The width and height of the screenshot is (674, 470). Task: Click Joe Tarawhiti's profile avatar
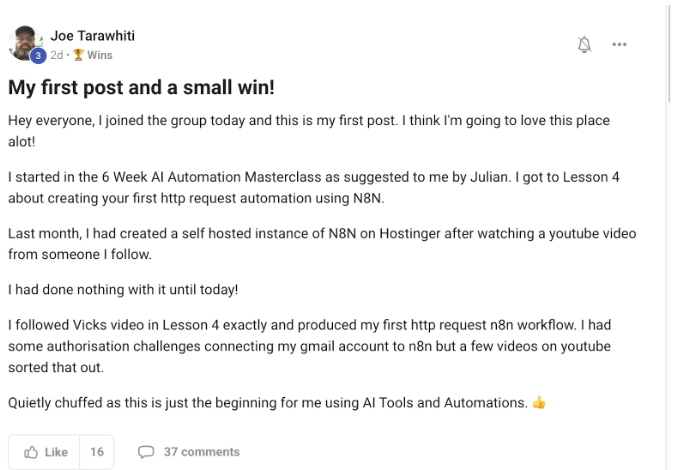tap(27, 41)
